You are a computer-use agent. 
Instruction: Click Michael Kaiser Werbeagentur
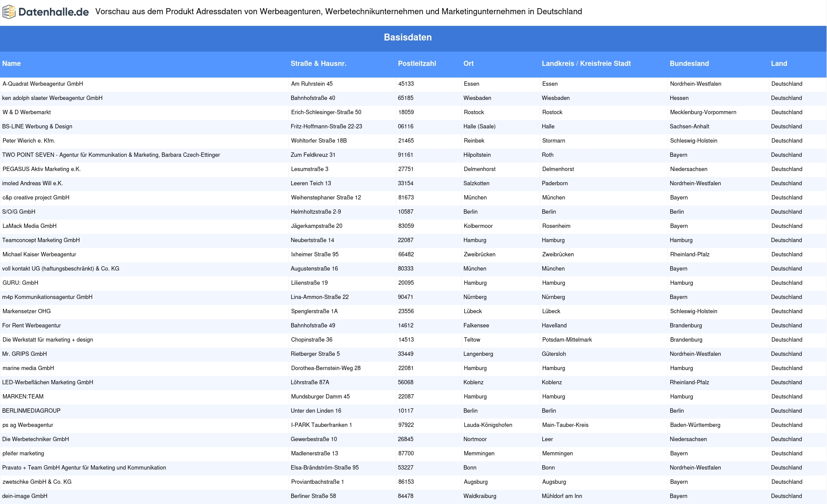tap(39, 255)
